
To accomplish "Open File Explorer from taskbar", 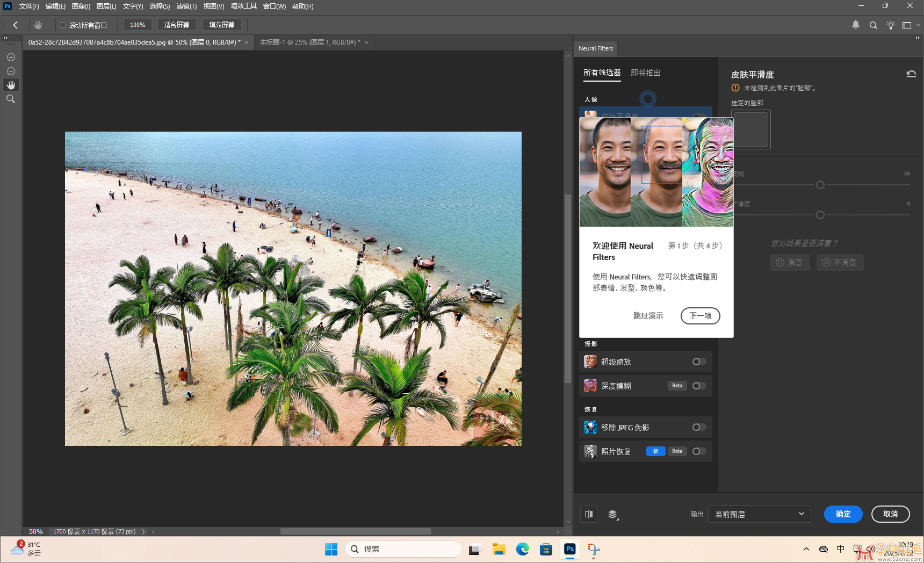I will [499, 549].
